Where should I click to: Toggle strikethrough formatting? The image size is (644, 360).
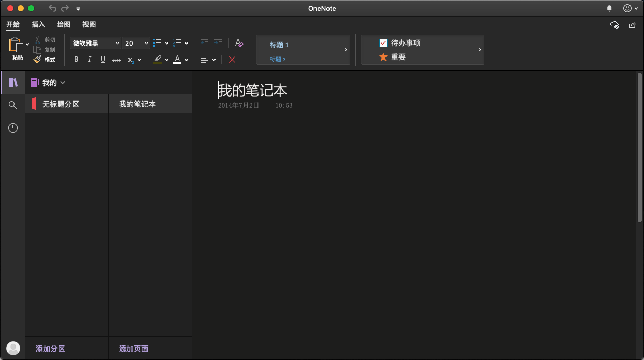point(117,60)
